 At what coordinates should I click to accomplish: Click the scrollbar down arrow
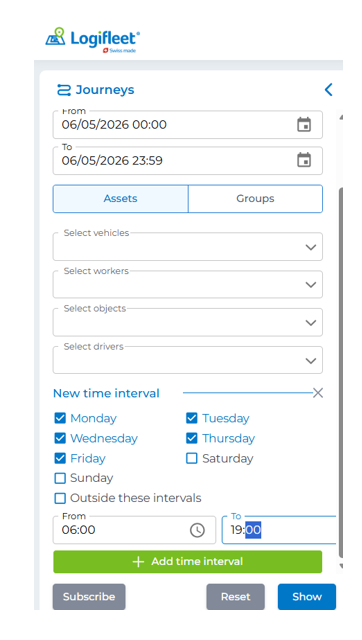(x=341, y=566)
